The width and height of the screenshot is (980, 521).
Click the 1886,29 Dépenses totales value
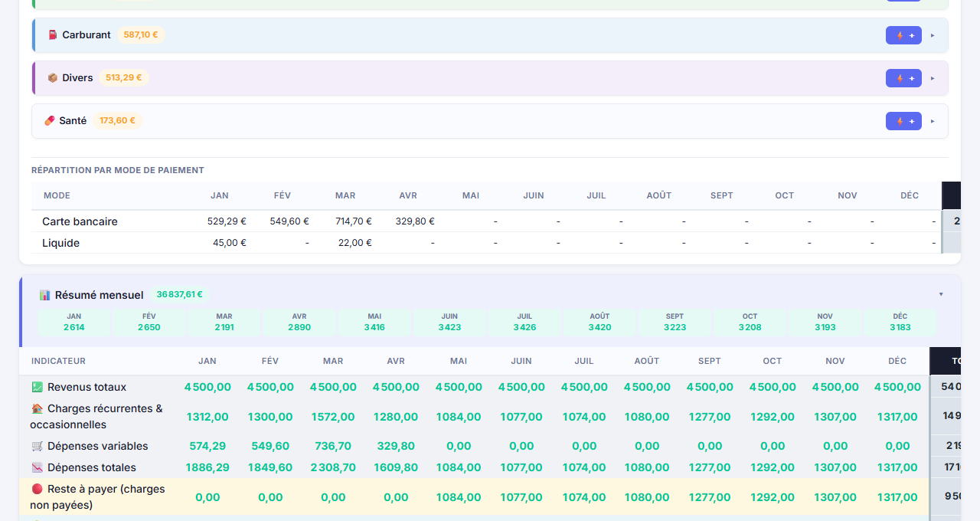pos(207,467)
